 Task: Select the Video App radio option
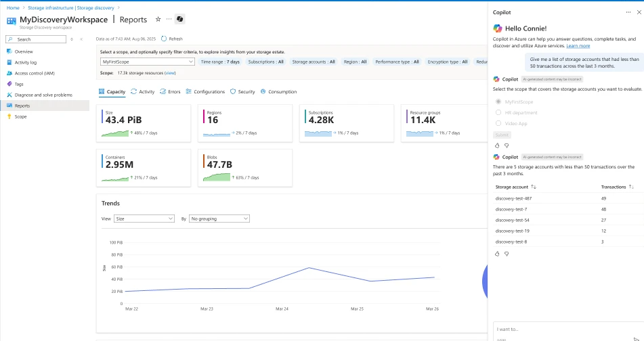click(x=498, y=123)
